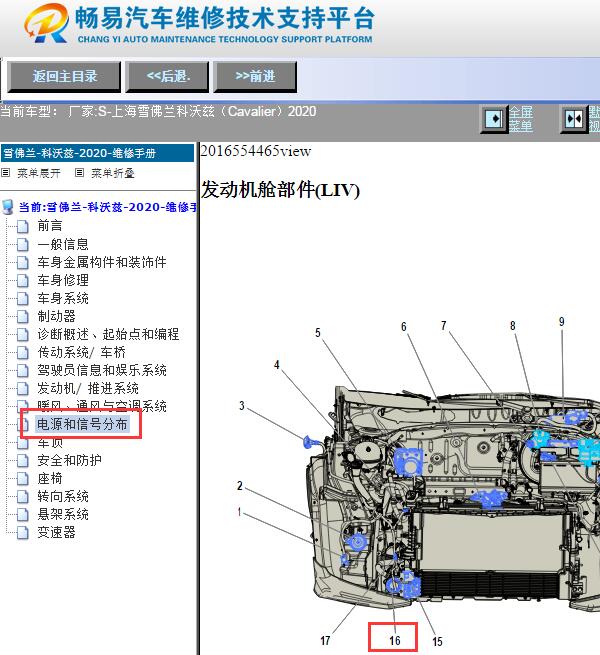Screen dimensions: 600x655
Task: Click the page icon beside 一般信息
Action: [23, 244]
